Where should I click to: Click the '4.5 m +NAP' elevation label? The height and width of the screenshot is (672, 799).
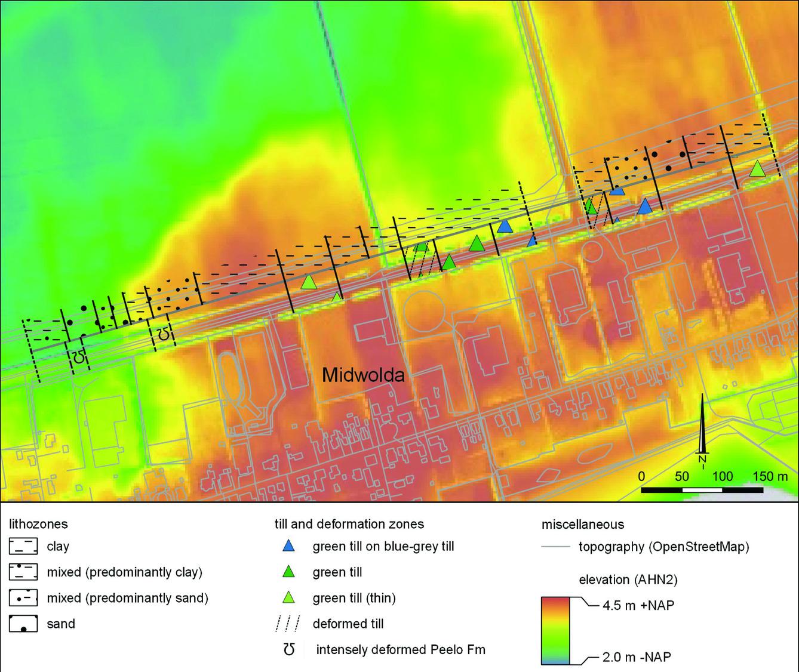tap(638, 605)
